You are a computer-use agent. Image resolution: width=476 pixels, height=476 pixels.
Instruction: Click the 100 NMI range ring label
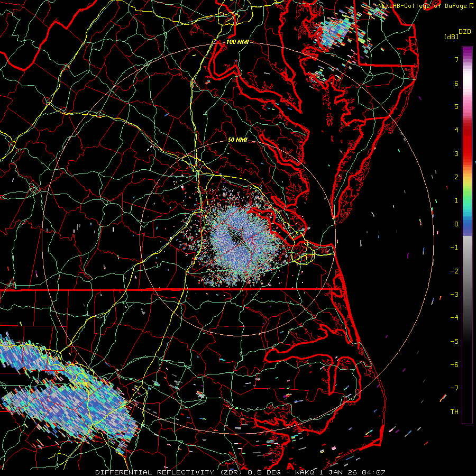tap(237, 42)
